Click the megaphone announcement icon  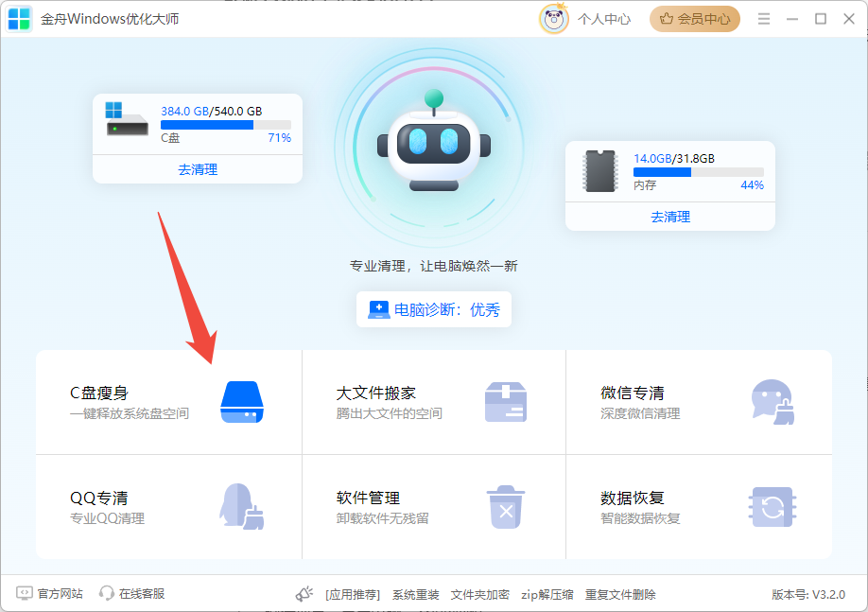pyautogui.click(x=304, y=594)
